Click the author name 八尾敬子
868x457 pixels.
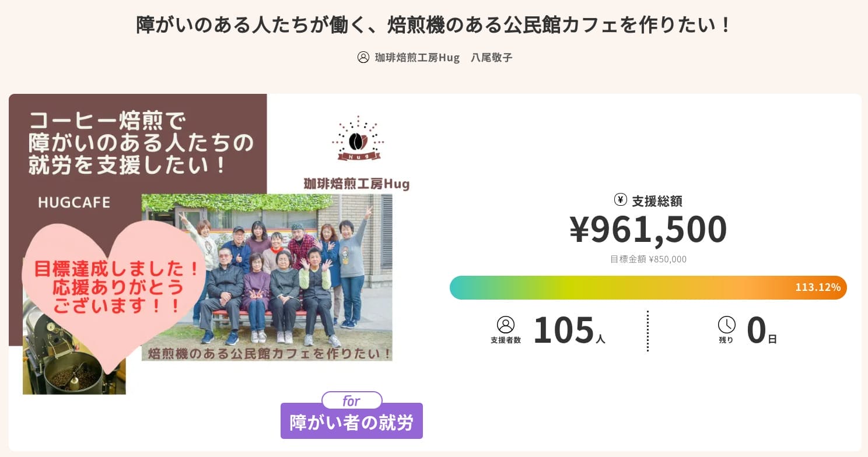pyautogui.click(x=491, y=58)
